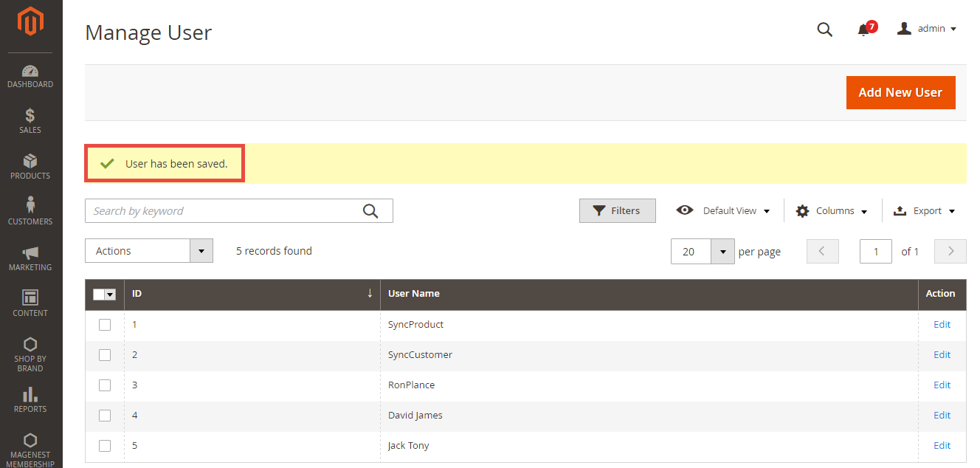Click the global search magnifier icon
The width and height of the screenshot is (980, 468).
coord(824,30)
